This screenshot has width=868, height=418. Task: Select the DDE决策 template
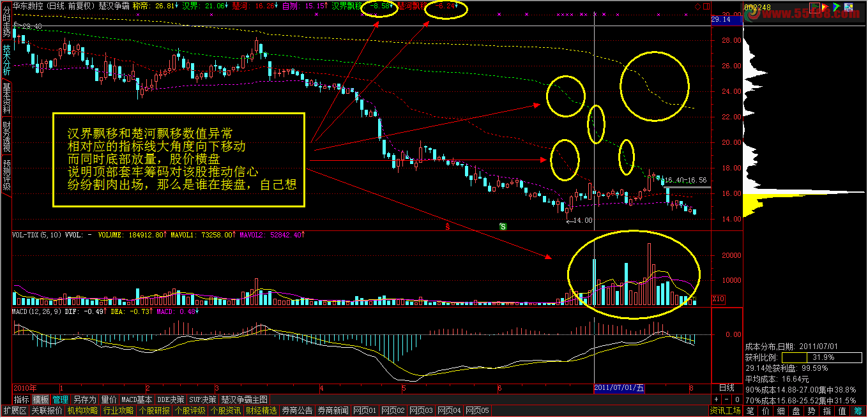click(172, 399)
